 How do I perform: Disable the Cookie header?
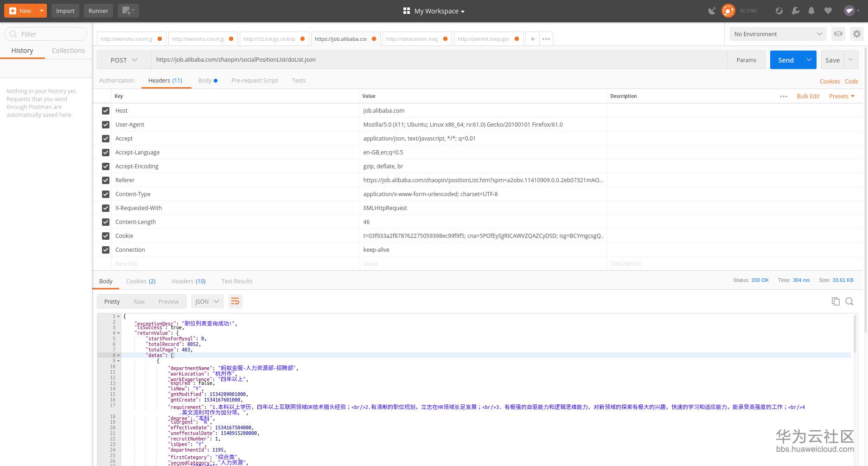106,236
